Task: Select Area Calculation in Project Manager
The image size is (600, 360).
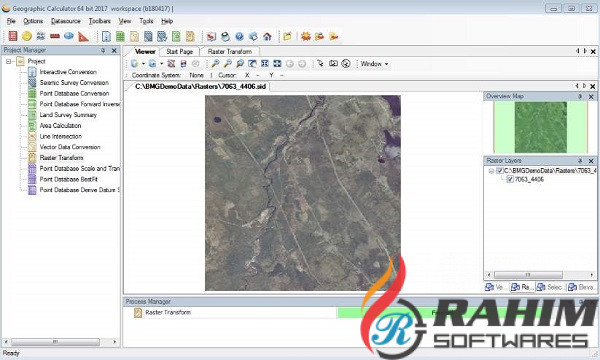Action: tap(60, 125)
